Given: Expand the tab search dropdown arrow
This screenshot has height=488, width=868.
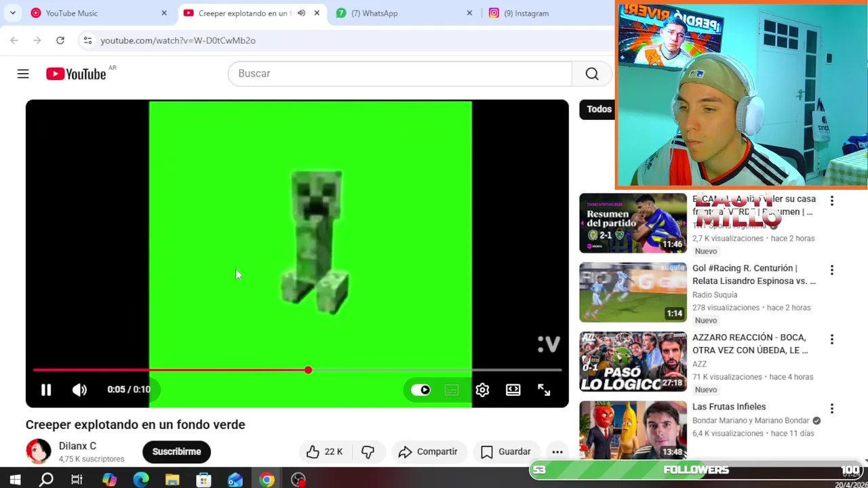Looking at the screenshot, I should pyautogui.click(x=12, y=13).
